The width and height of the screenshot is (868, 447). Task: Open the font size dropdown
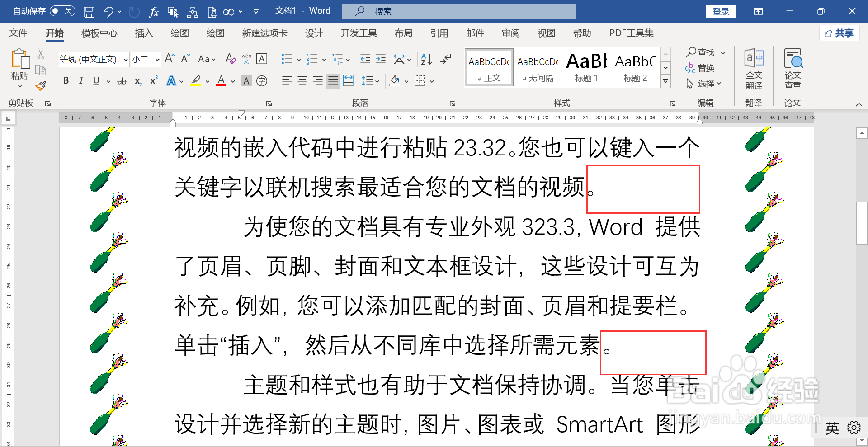pos(157,59)
